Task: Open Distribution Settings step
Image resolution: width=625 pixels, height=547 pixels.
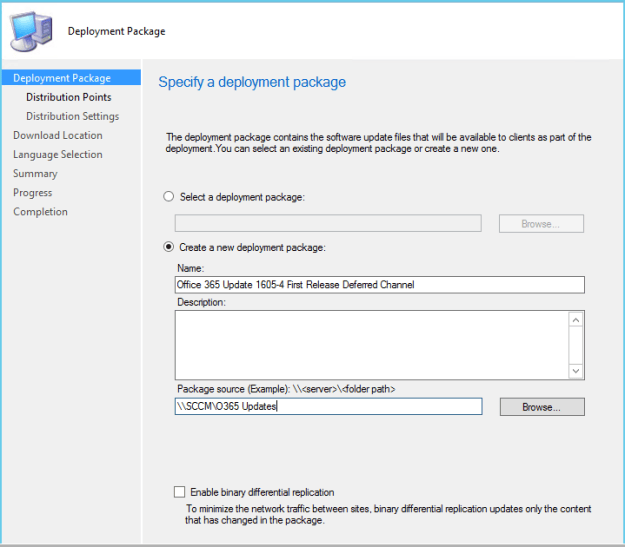Action: pyautogui.click(x=73, y=116)
